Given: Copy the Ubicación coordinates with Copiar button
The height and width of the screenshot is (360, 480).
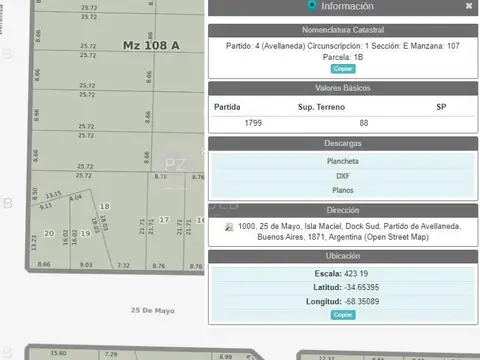Looking at the screenshot, I should (343, 315).
